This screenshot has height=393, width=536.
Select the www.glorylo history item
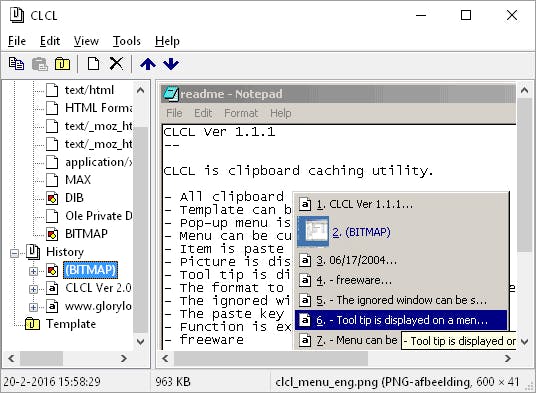tap(98, 306)
